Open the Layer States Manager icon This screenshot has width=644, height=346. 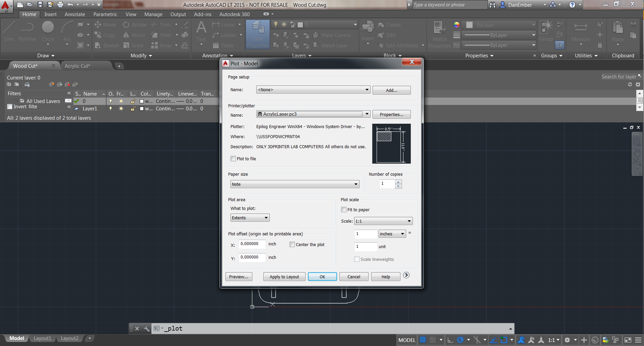27,84
